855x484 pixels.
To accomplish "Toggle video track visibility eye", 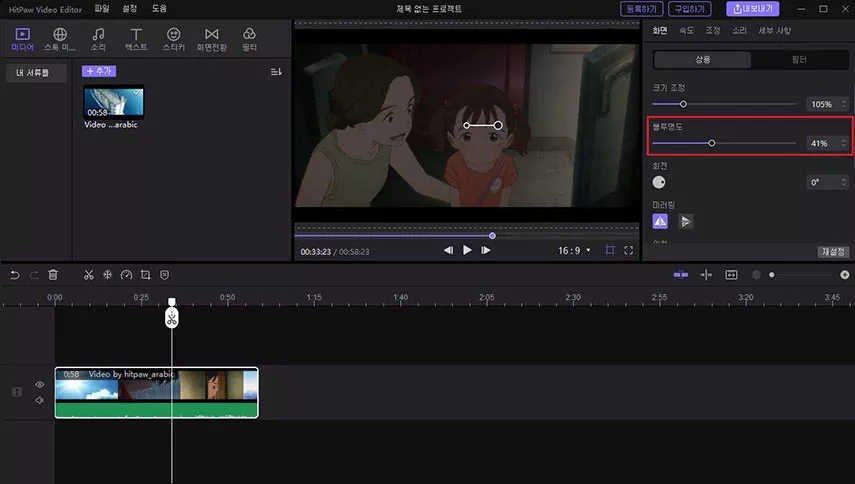I will point(40,385).
